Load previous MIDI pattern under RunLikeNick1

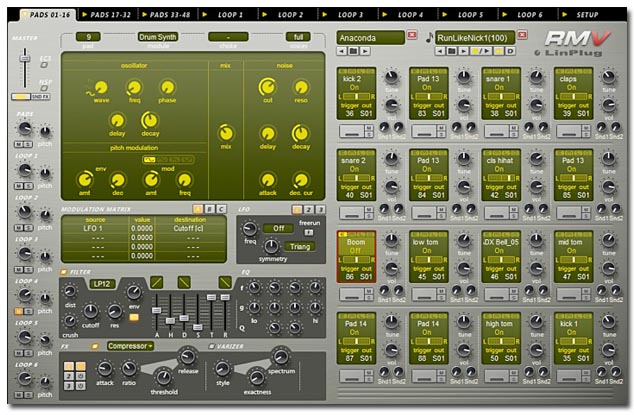(x=440, y=51)
